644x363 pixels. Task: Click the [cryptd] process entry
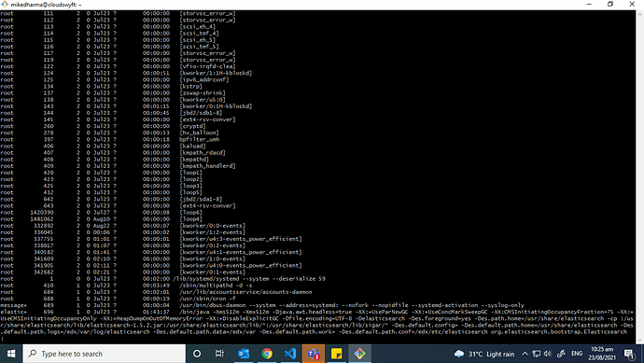pos(192,126)
